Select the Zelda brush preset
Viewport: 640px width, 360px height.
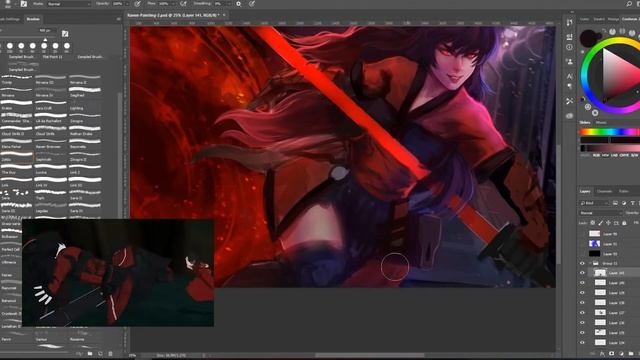[x=16, y=157]
